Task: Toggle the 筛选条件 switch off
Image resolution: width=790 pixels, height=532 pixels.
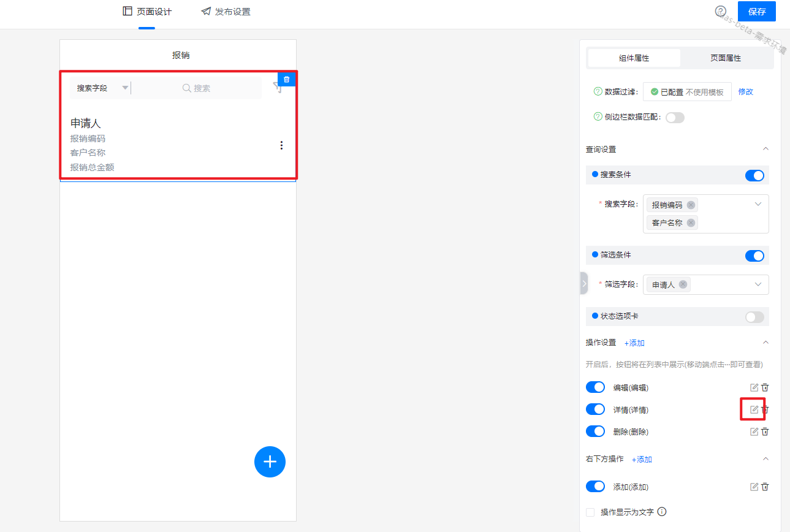Action: (x=754, y=256)
